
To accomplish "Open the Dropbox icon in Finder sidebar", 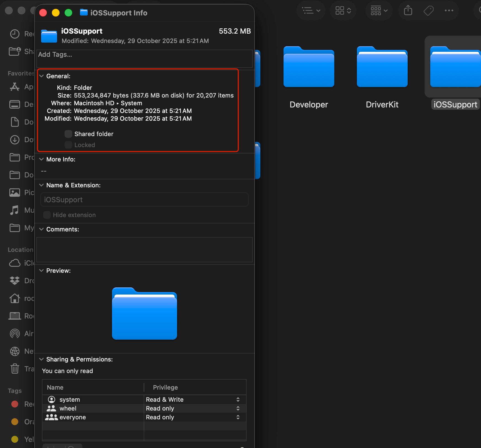I will click(15, 281).
